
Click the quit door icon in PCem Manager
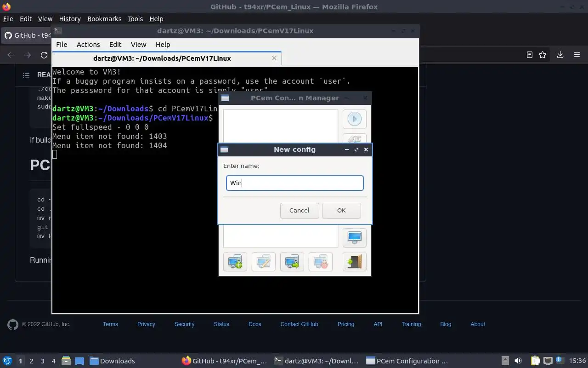(354, 262)
